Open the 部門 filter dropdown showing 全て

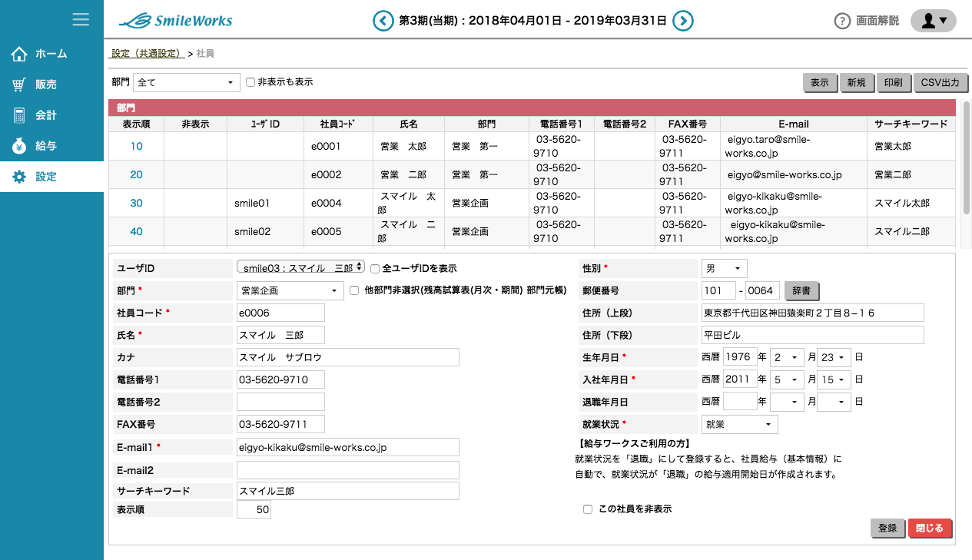187,82
